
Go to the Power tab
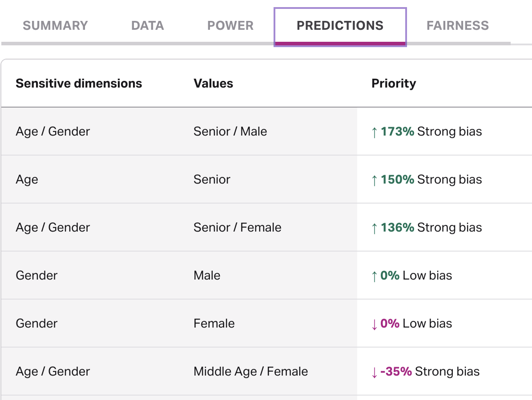pyautogui.click(x=230, y=25)
